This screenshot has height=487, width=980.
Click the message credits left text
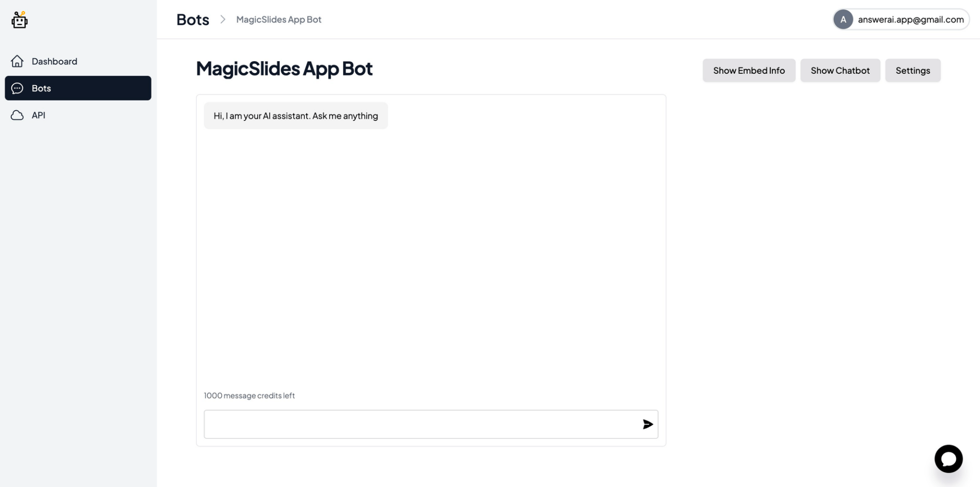tap(249, 396)
